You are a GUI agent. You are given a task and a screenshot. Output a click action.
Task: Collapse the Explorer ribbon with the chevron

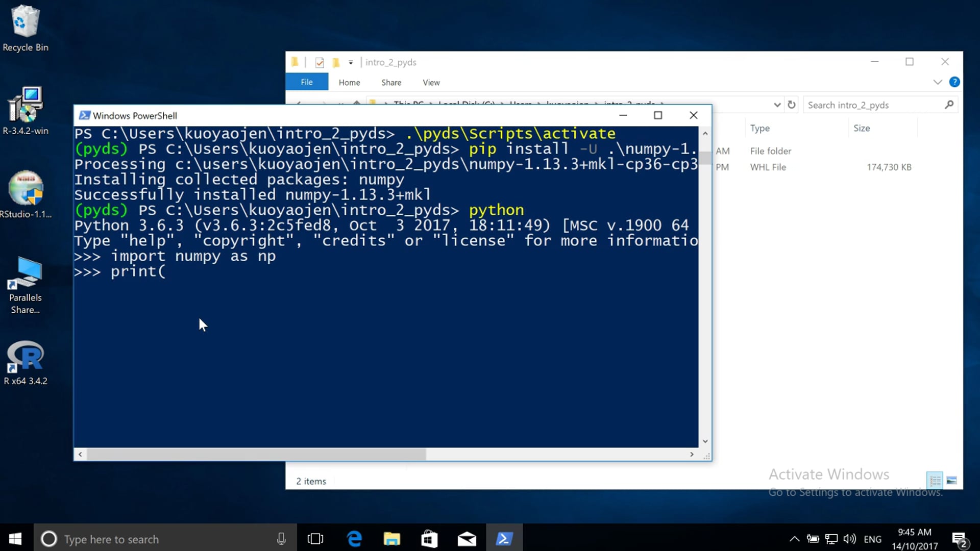[938, 82]
